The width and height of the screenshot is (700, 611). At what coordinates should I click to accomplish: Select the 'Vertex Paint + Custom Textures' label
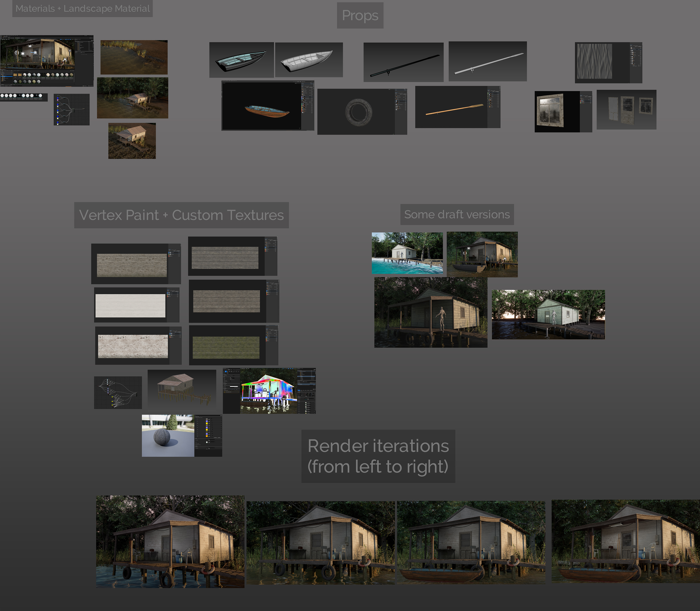click(181, 215)
